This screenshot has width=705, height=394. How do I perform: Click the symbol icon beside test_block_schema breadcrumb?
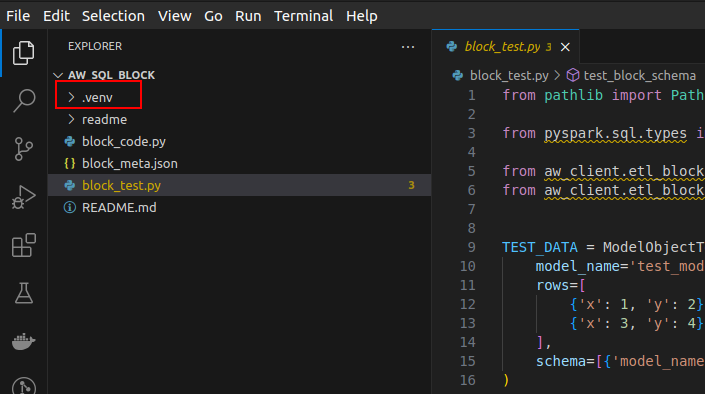[x=572, y=75]
